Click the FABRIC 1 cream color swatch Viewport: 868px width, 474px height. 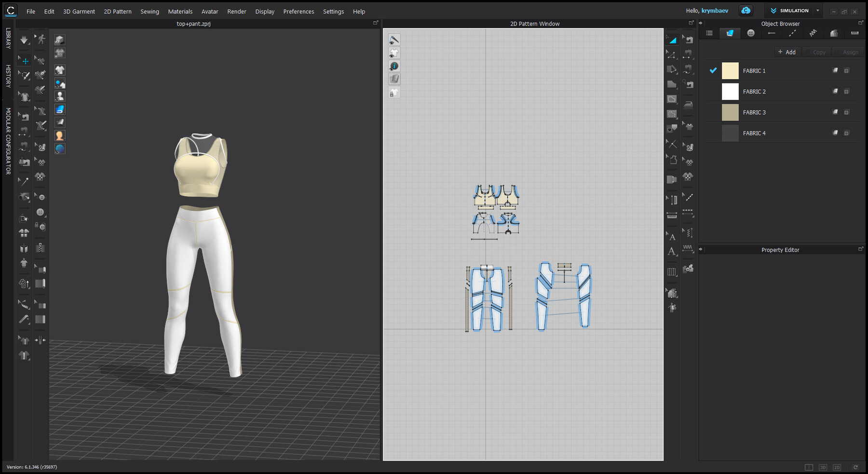tap(730, 71)
